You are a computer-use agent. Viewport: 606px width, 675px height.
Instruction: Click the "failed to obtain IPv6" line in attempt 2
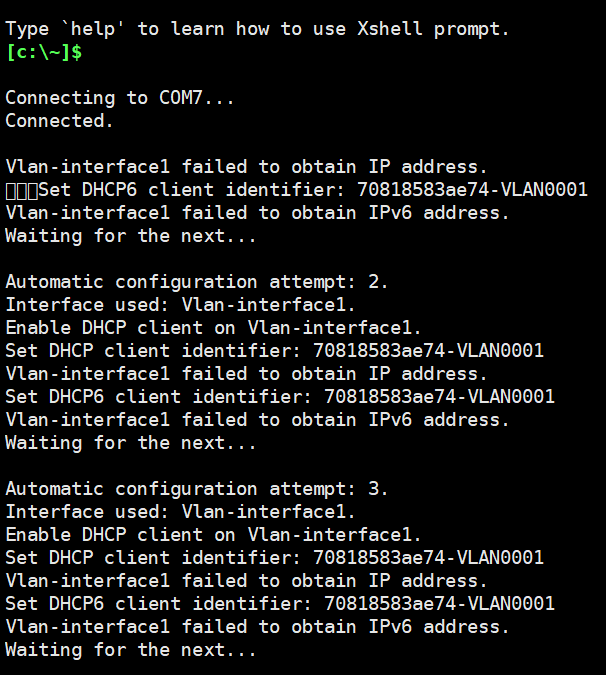(x=257, y=420)
